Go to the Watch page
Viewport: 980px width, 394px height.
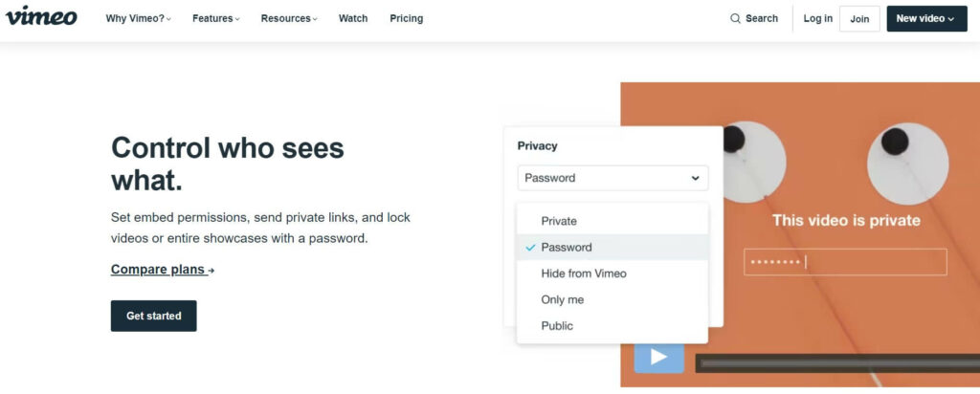[x=353, y=18]
